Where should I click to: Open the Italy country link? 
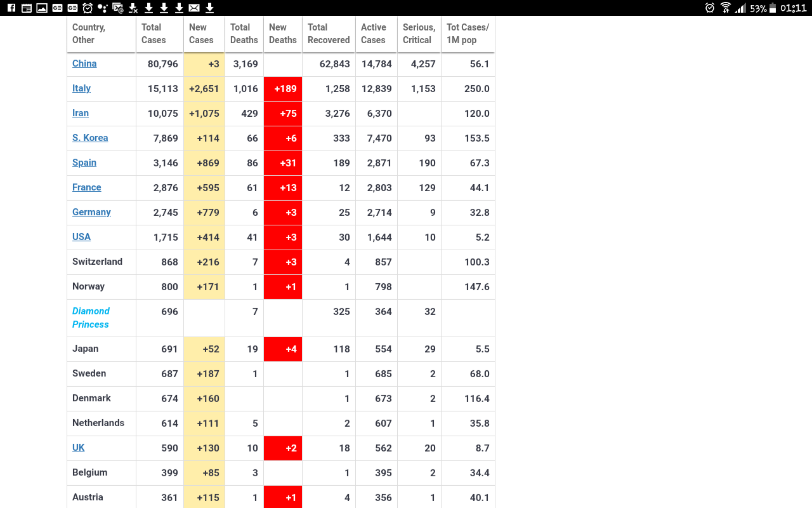click(x=81, y=88)
